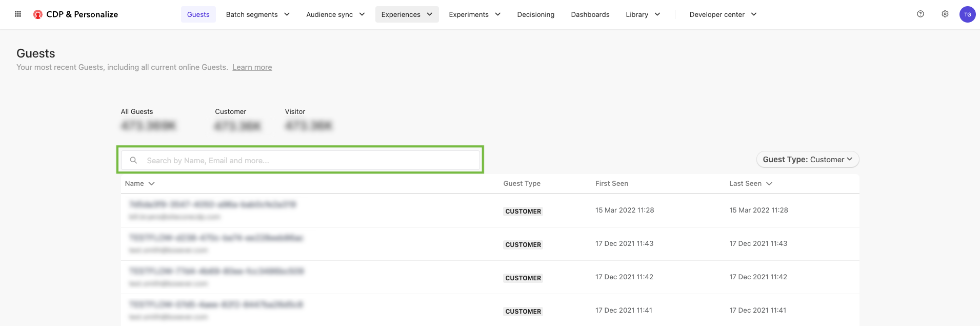This screenshot has height=326, width=980.
Task: Follow the Learn more link
Action: tap(252, 67)
